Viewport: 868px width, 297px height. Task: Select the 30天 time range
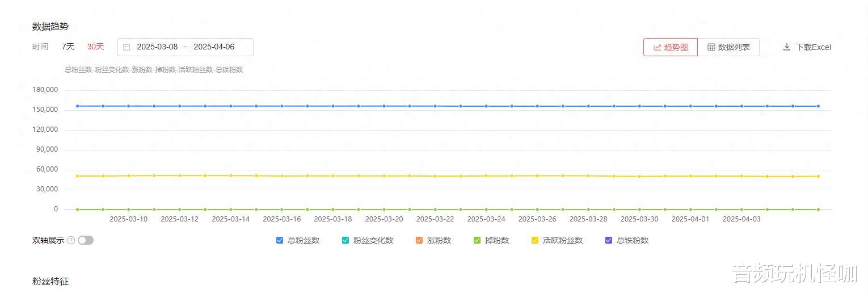click(95, 47)
